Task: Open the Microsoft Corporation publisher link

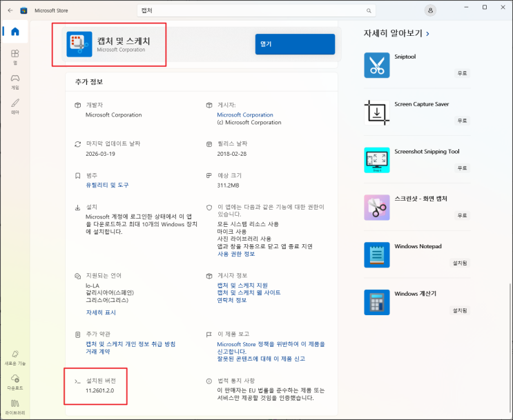Action: pyautogui.click(x=245, y=114)
